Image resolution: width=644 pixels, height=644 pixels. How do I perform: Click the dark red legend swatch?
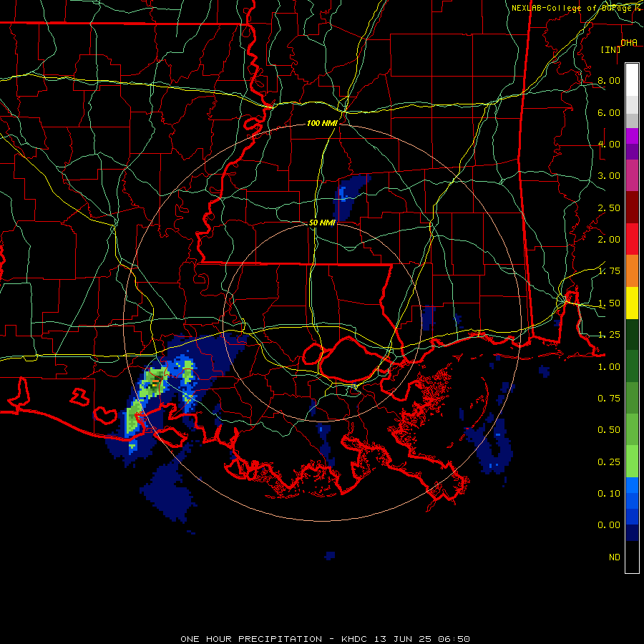point(632,208)
